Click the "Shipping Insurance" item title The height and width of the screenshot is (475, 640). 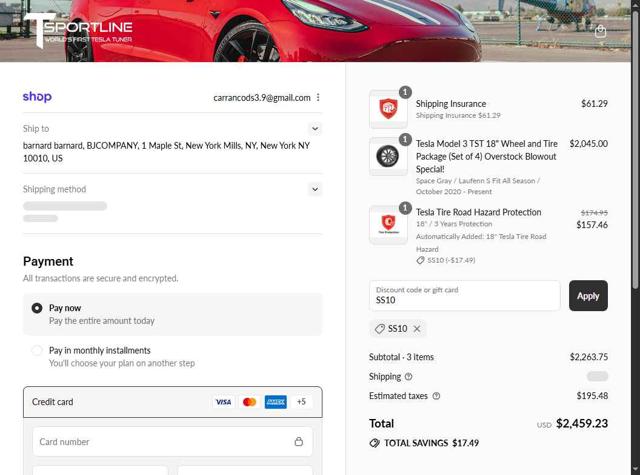point(451,104)
